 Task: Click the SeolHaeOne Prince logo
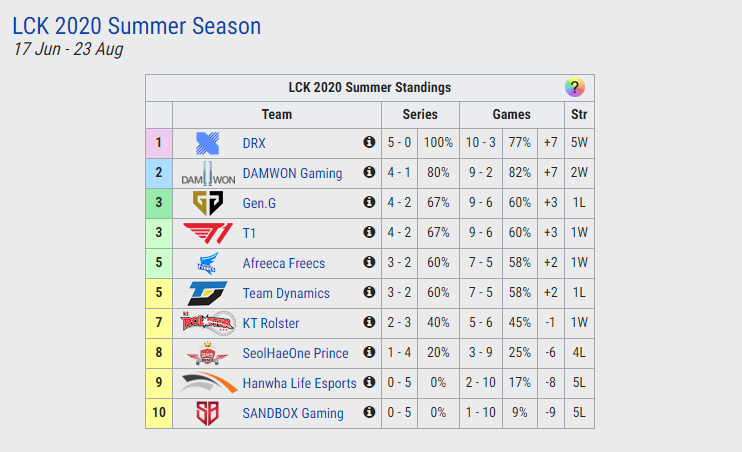(207, 353)
